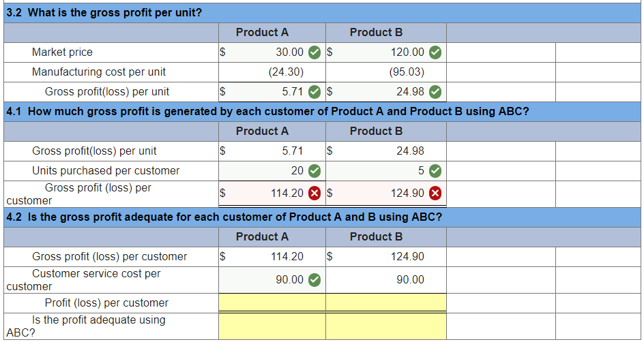Viewport: 644px width, 342px height.
Task: Click green checkmark beside Product A market price 30.00
Action: 314,52
